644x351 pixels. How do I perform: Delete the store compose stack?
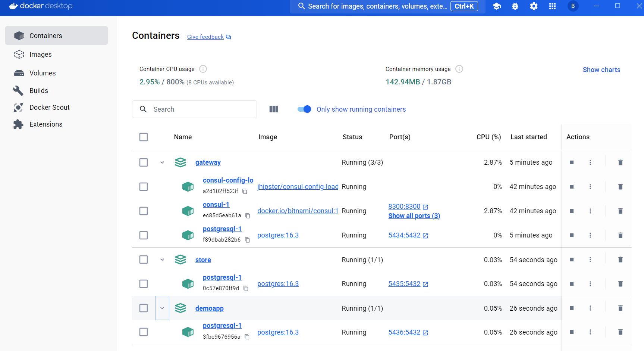tap(620, 260)
